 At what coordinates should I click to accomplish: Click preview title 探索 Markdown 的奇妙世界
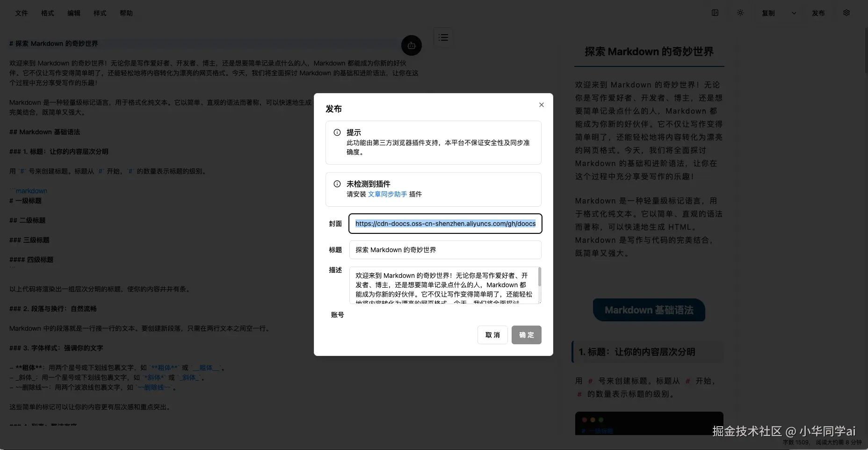tap(649, 51)
